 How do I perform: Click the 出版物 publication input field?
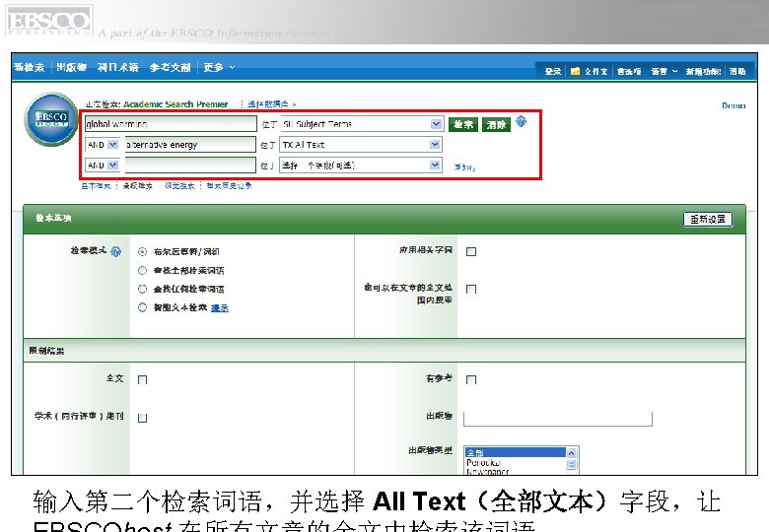558,419
